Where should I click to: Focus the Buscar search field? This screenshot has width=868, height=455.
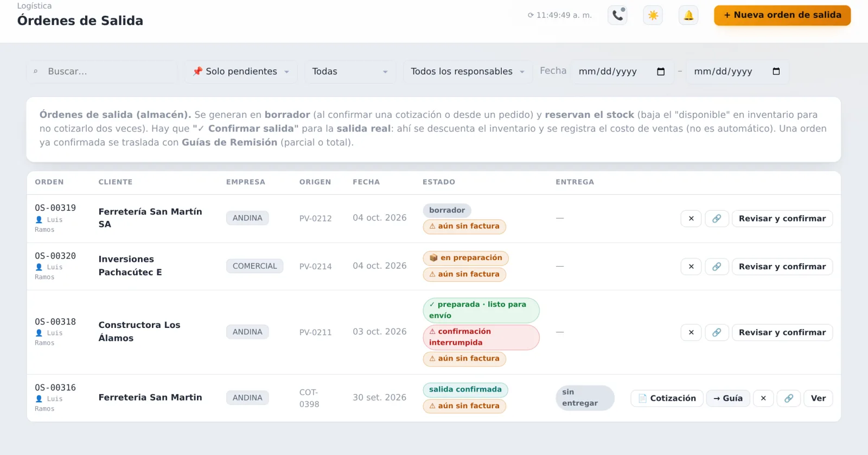[x=102, y=72]
